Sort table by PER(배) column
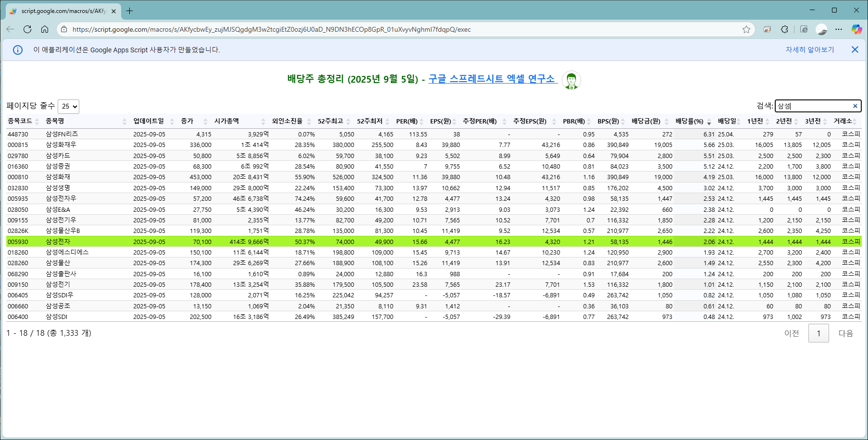The width and height of the screenshot is (868, 440). (x=410, y=121)
